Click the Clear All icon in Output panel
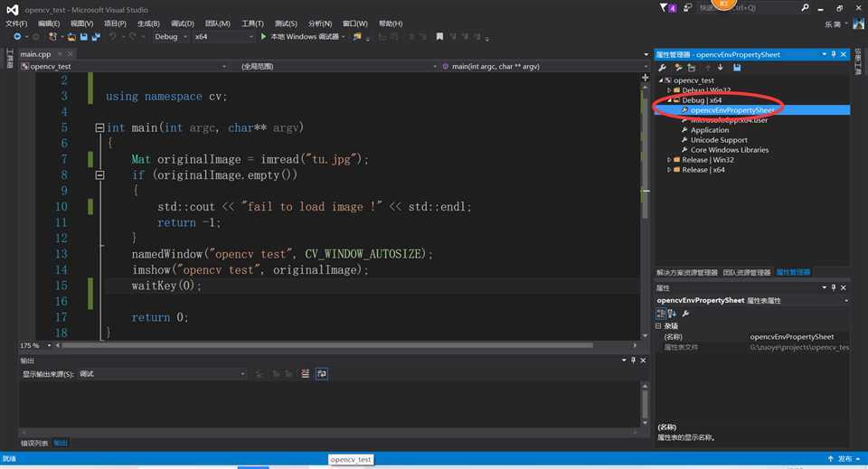 pos(306,373)
